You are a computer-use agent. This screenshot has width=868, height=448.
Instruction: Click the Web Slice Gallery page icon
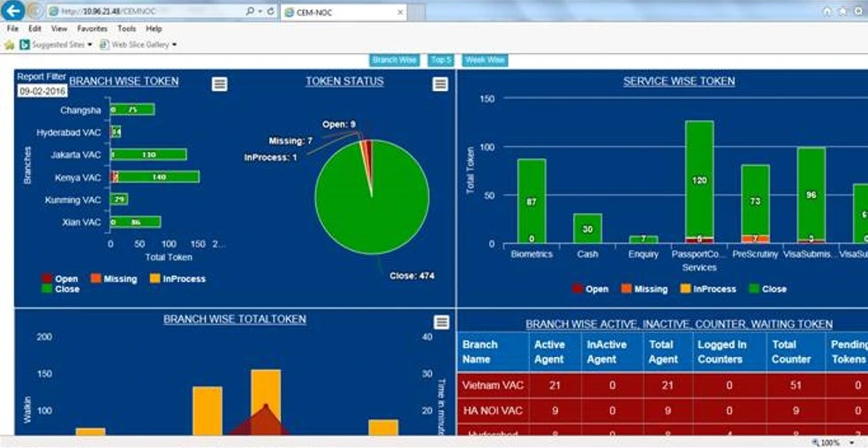click(x=104, y=45)
